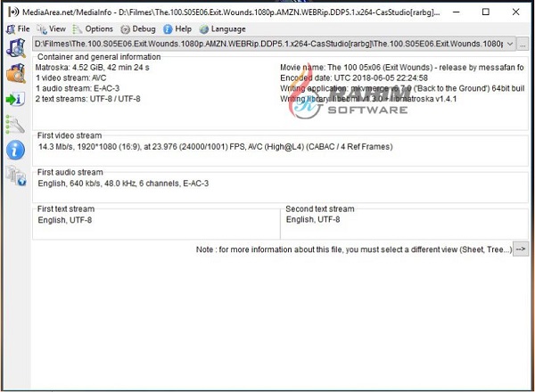535x392 pixels.
Task: Click the file path combo box
Action: 274,44
